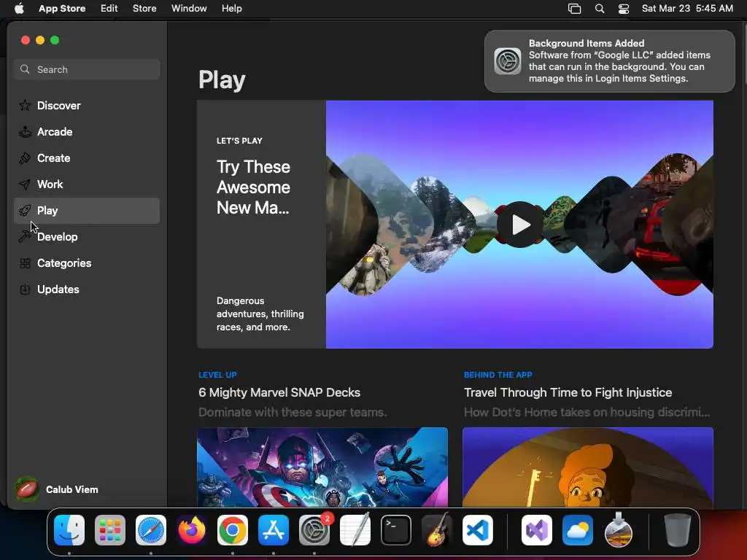Click Stage Manager icon in menu bar
The width and height of the screenshot is (747, 560).
(575, 9)
